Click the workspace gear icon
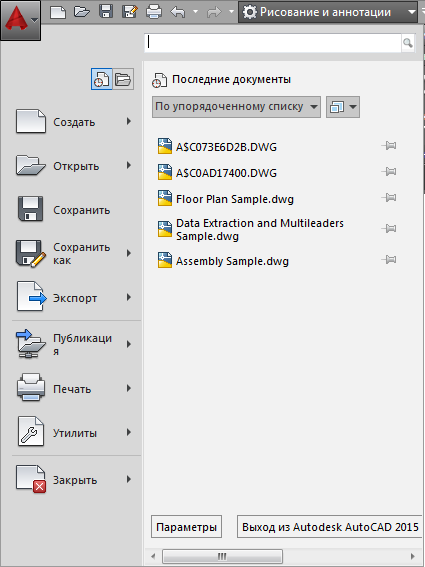 tap(249, 12)
